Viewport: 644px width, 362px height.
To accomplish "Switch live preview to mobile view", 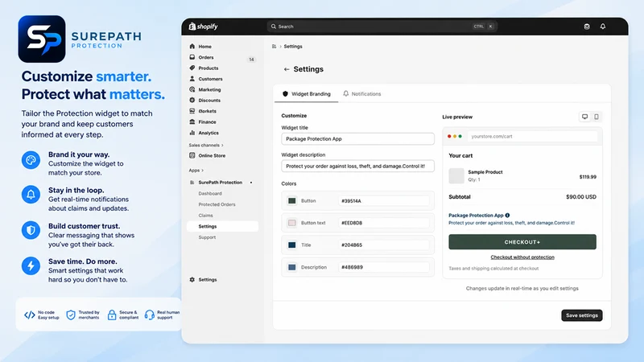I will pyautogui.click(x=597, y=117).
